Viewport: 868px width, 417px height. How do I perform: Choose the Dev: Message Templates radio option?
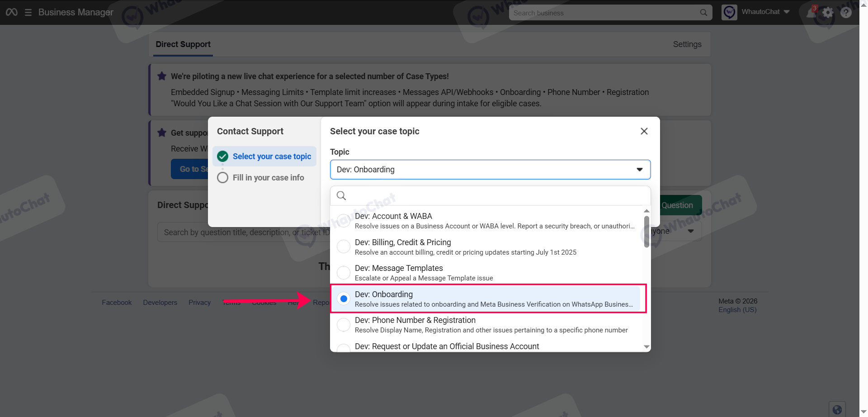click(344, 273)
